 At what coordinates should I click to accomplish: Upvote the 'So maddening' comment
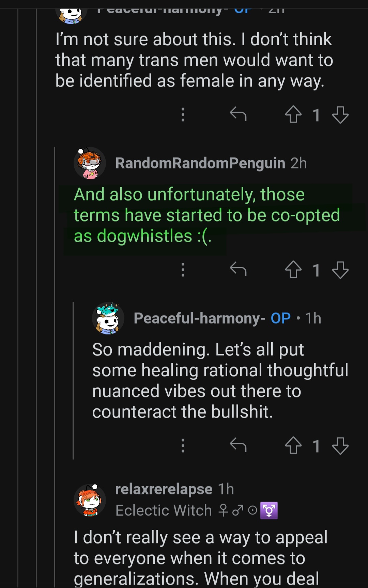tap(293, 445)
